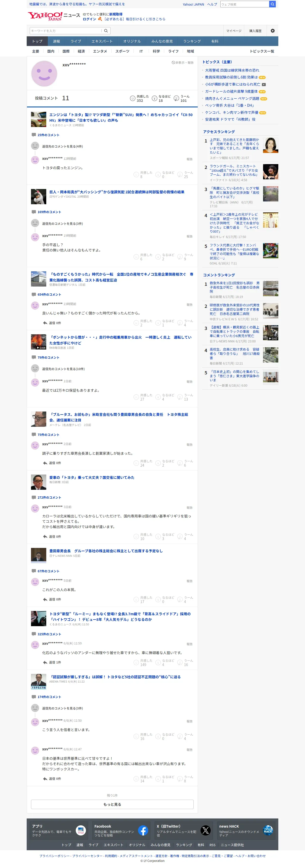Screen dimensions: 305x868
Task: Open the 科学 category
Action: tap(156, 51)
